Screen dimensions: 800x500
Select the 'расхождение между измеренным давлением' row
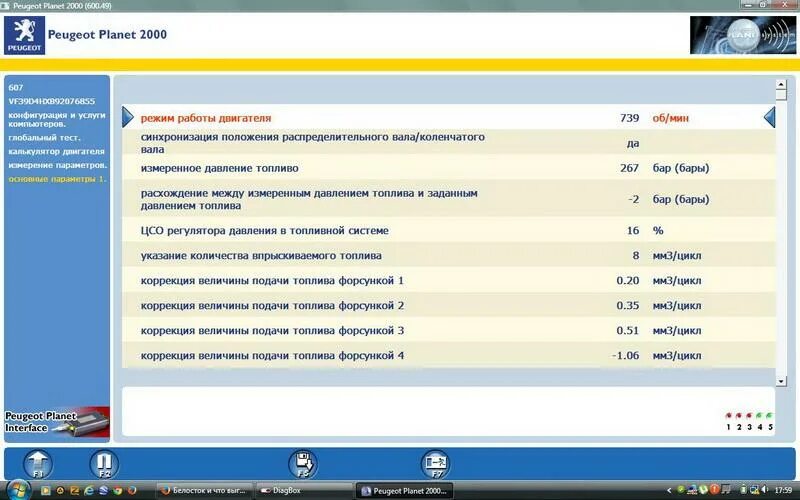point(448,199)
